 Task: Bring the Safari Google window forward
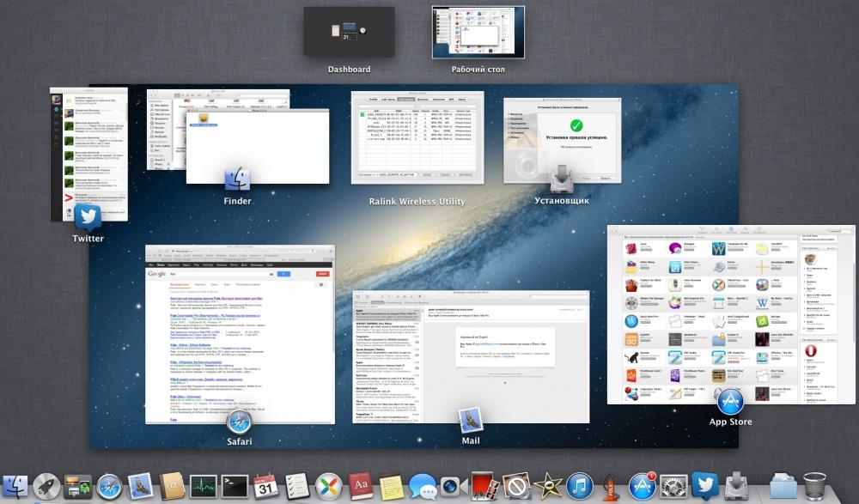click(x=240, y=334)
